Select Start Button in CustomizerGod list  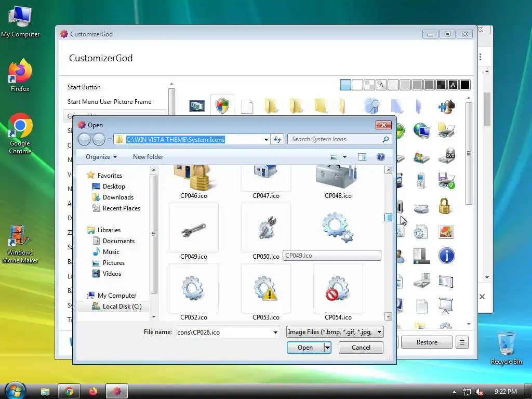tap(84, 87)
